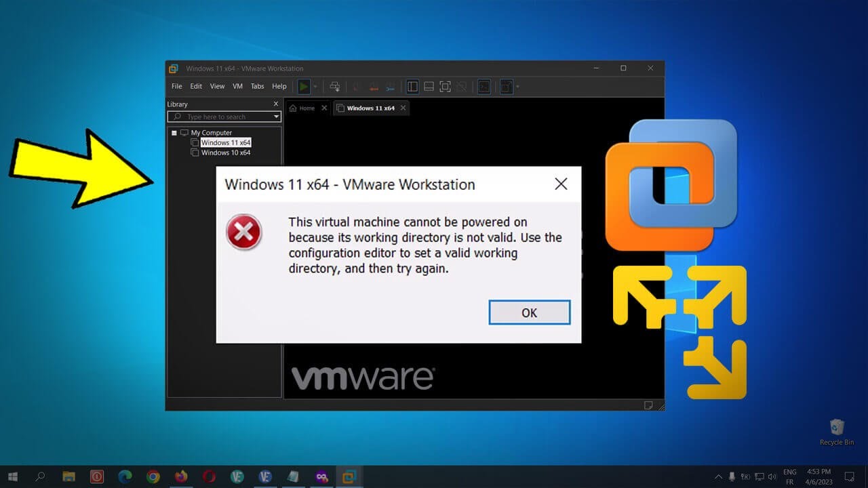Open the green VE app in taskbar
The height and width of the screenshot is (488, 868).
coord(237,476)
